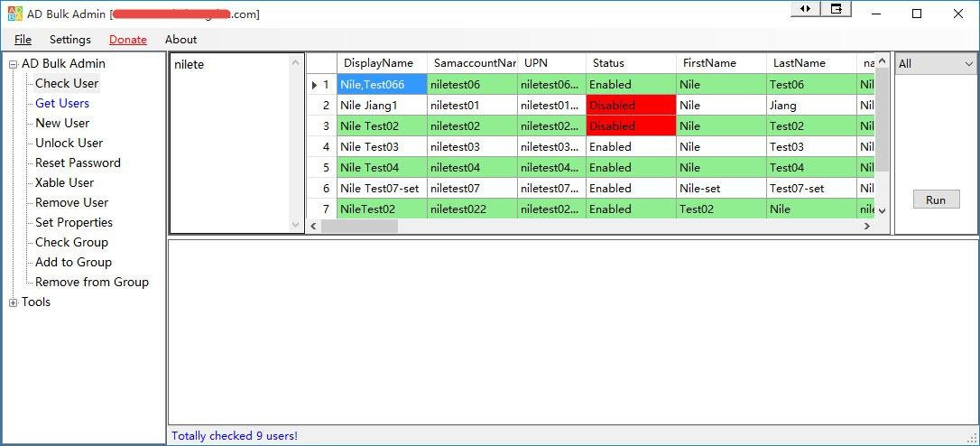Click the Test07-set last name cell
The height and width of the screenshot is (446, 980).
[811, 189]
